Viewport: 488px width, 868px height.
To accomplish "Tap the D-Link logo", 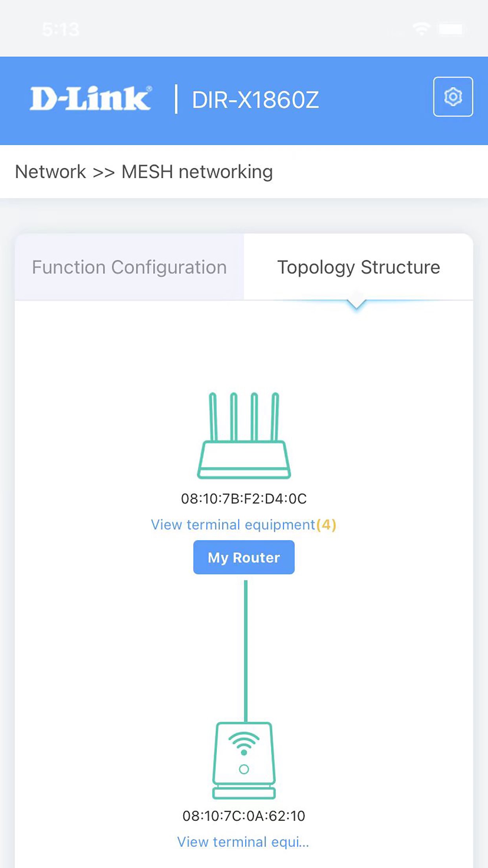I will [90, 98].
